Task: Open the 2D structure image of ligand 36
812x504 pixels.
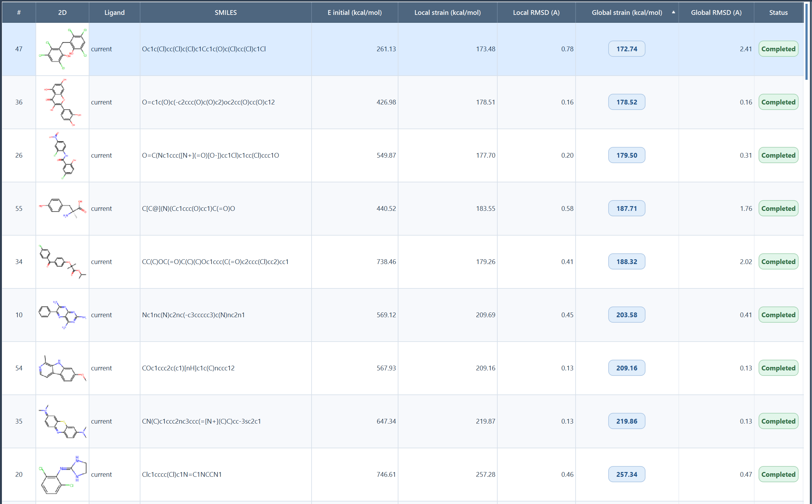Action: (62, 102)
